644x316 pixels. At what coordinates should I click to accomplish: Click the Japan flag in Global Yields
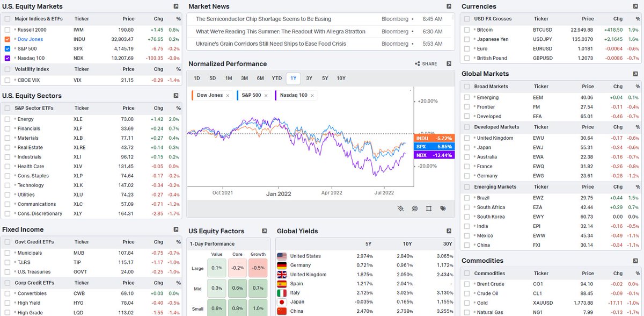point(282,302)
